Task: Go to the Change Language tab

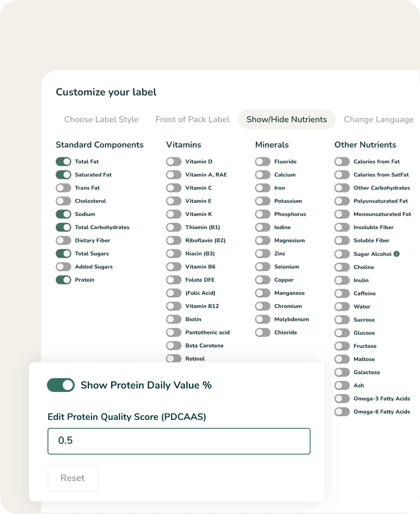Action: coord(378,120)
